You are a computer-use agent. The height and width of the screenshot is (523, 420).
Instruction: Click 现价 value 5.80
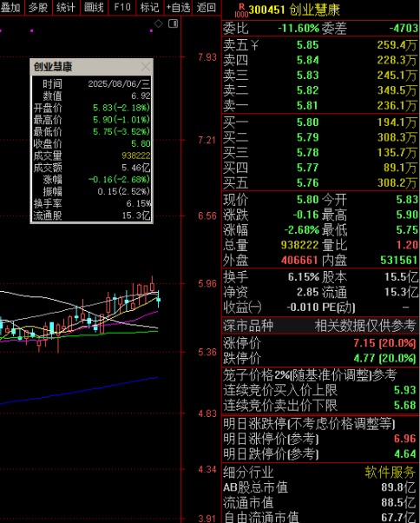coord(308,200)
